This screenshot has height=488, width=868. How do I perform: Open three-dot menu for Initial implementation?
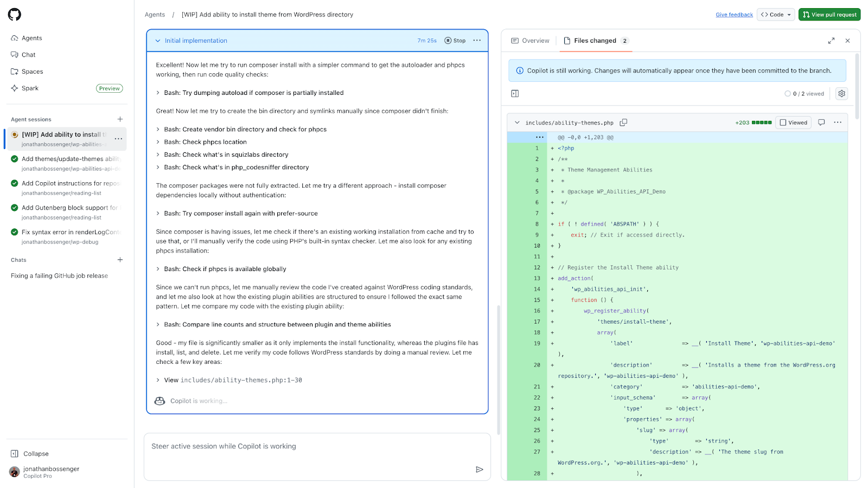(x=477, y=41)
